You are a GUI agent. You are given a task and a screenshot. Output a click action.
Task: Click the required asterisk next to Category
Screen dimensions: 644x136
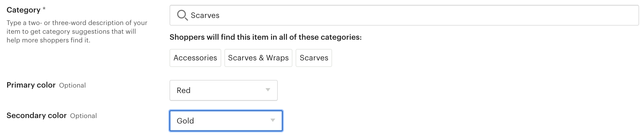[x=44, y=9]
